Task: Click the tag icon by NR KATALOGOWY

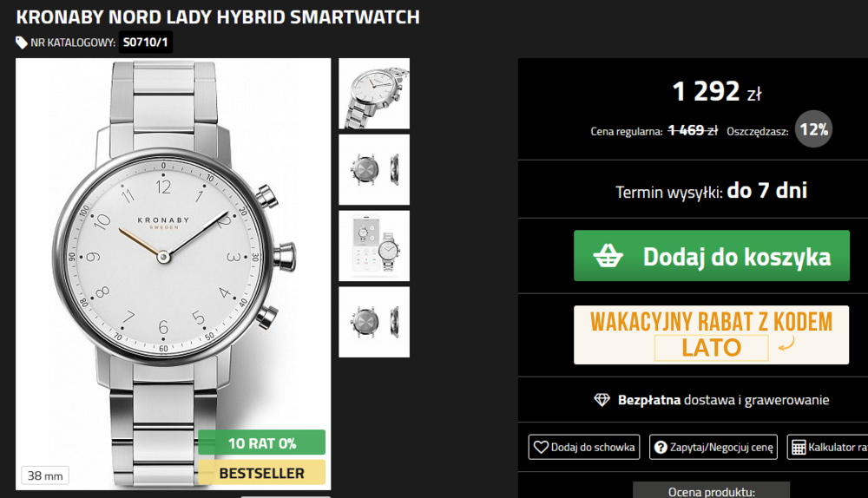Action: click(22, 43)
